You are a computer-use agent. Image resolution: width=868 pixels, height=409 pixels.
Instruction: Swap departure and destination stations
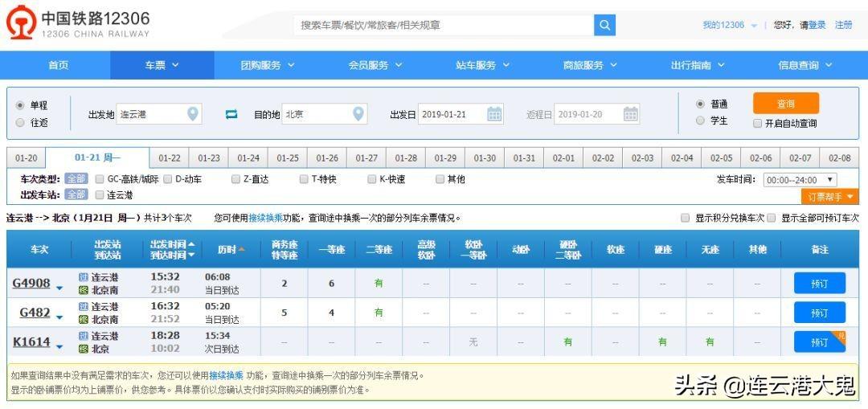point(231,115)
